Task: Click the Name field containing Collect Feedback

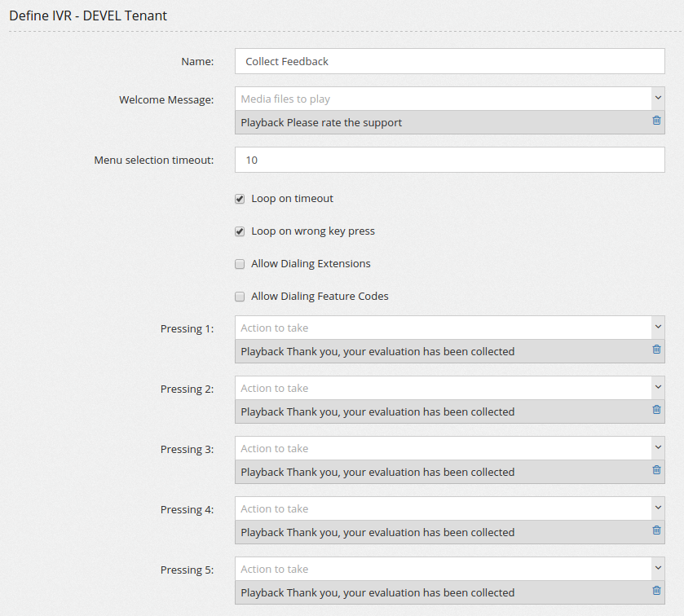Action: [449, 61]
